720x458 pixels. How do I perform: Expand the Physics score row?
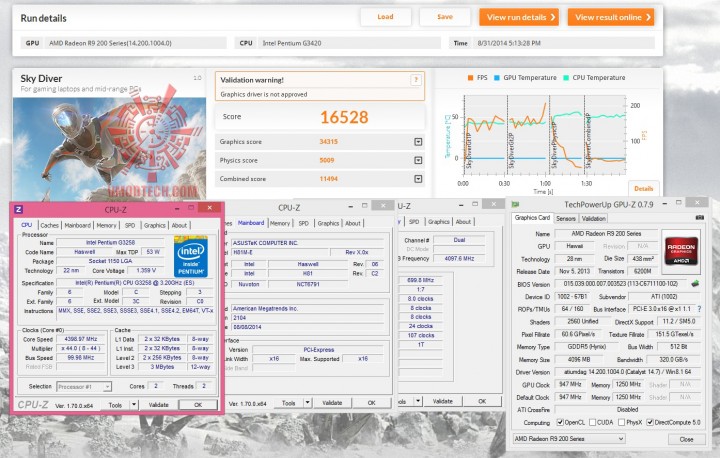coord(418,160)
